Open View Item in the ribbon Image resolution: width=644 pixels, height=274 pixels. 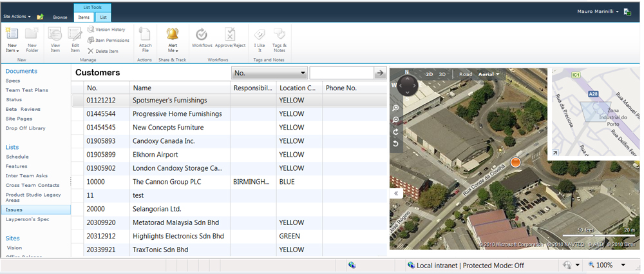55,40
